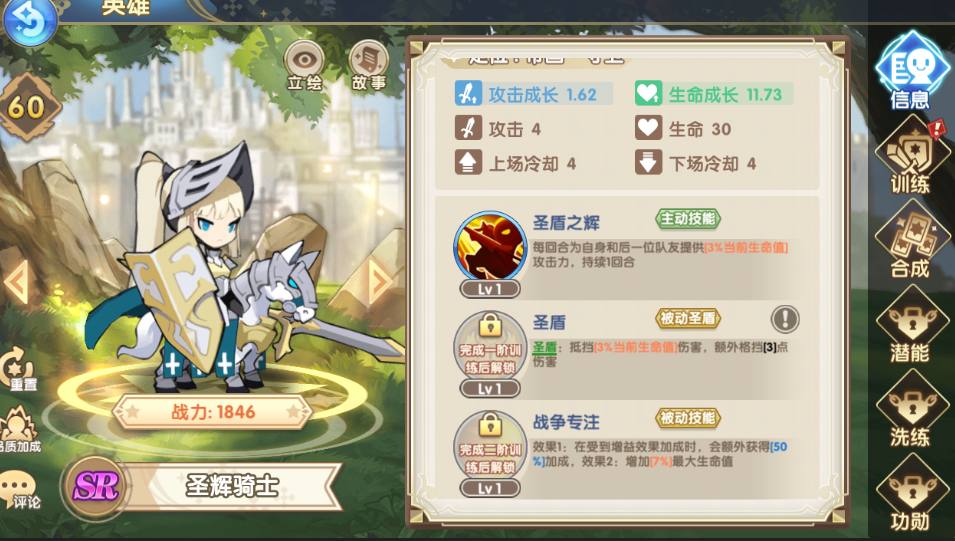This screenshot has height=541, width=955.
Task: Open the 故事 story scroll icon
Action: (368, 66)
